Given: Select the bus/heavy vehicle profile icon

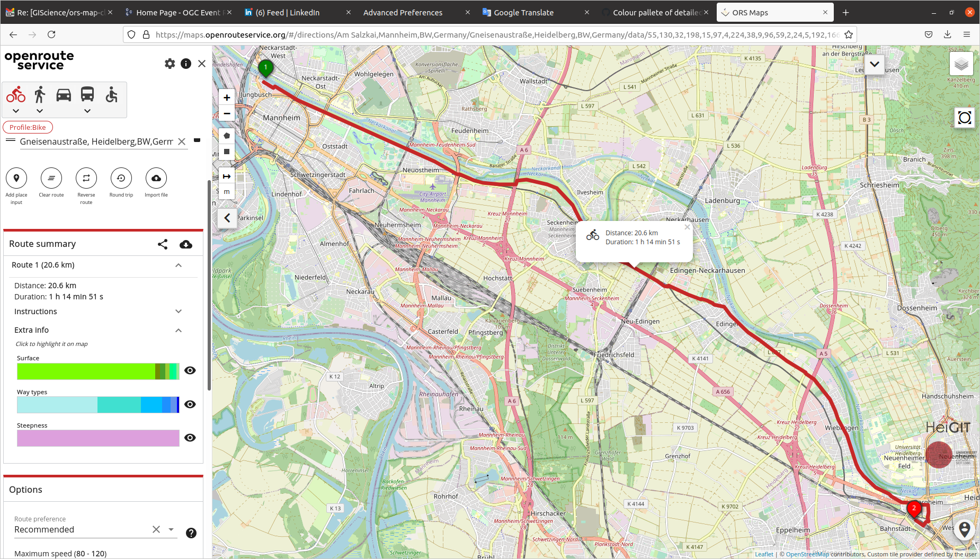Looking at the screenshot, I should [x=87, y=94].
